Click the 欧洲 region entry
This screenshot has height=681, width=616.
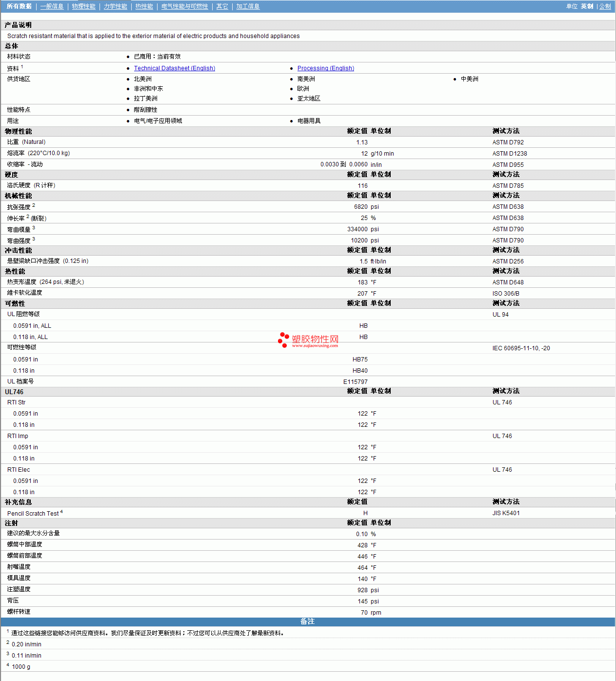pos(303,89)
